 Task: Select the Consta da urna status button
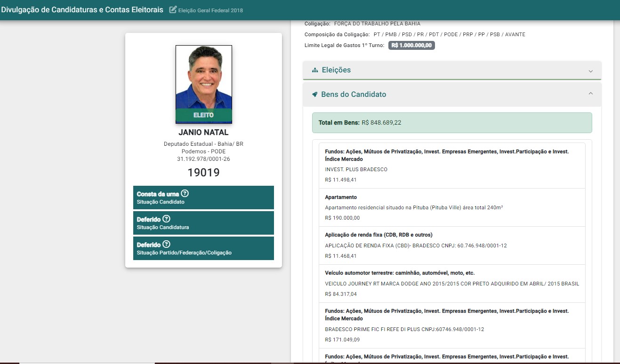coord(203,198)
